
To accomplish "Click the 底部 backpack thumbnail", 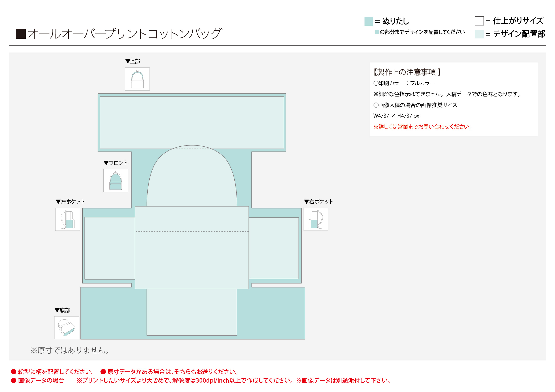I will pos(66,328).
